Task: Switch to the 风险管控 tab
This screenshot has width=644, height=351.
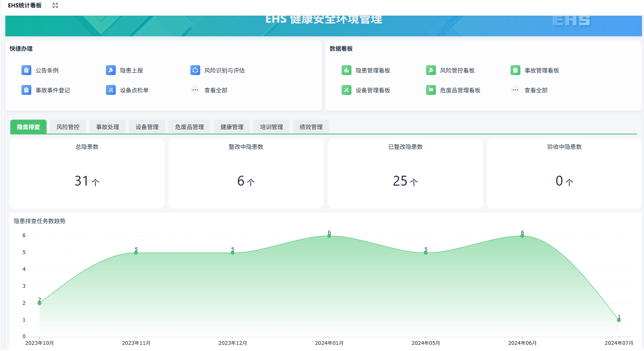Action: (x=68, y=127)
